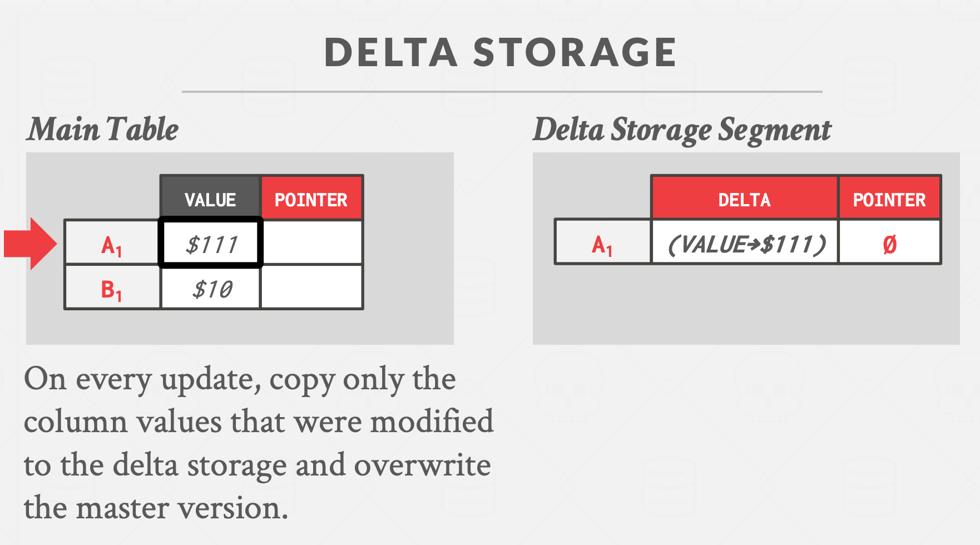Screen dimensions: 980x545
Task: Click the Delta Storage Segment heading
Action: (682, 130)
